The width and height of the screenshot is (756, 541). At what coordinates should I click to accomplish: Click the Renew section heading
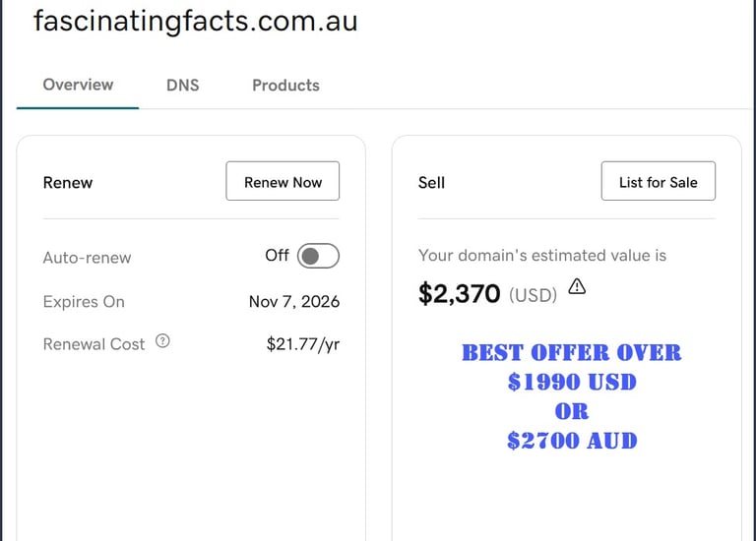[68, 183]
